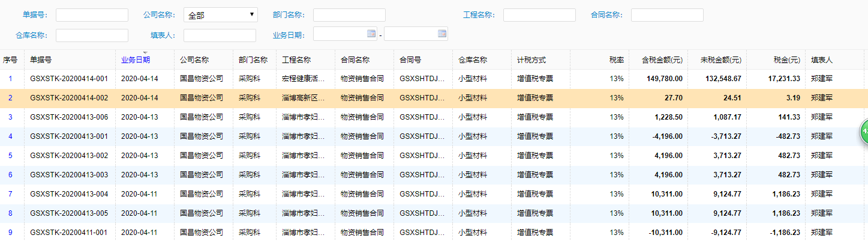This screenshot has width=868, height=241.
Task: Click the 149,780.00 amount cell
Action: point(665,78)
